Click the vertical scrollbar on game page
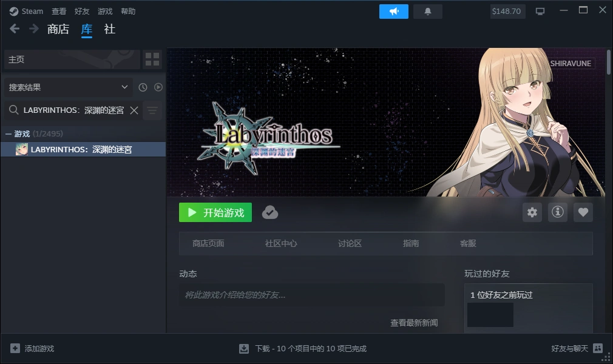This screenshot has height=364, width=613. [x=609, y=62]
